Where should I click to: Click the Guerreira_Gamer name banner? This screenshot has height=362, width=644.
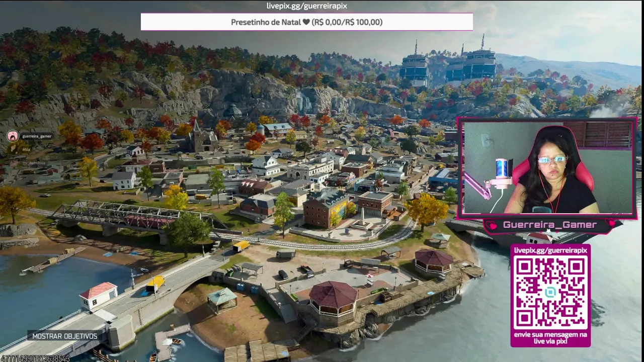point(550,225)
